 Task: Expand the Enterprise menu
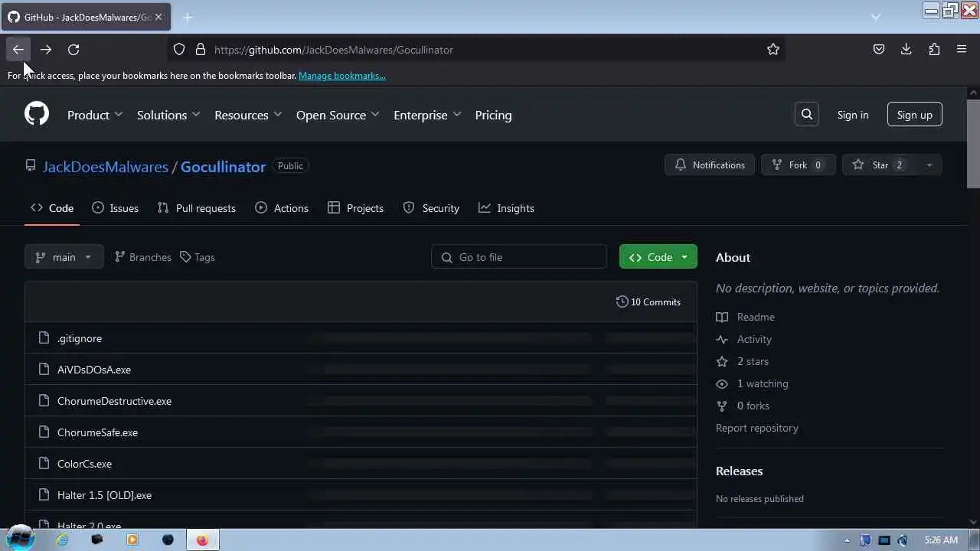point(427,115)
